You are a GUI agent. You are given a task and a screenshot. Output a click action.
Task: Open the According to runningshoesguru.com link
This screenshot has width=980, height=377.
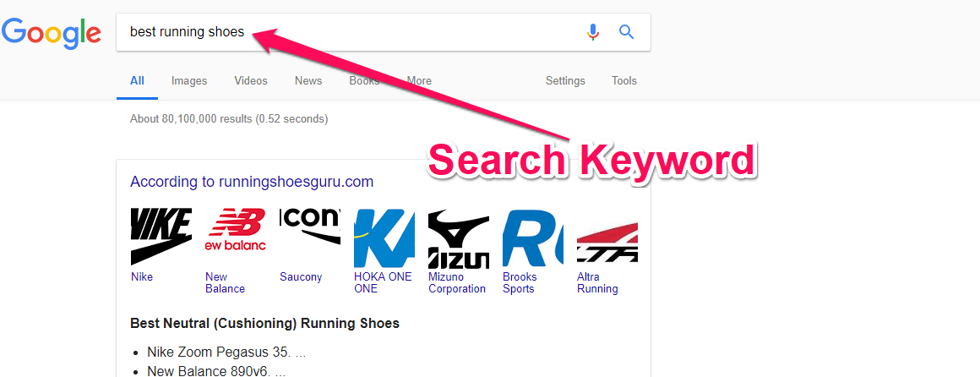click(x=252, y=182)
